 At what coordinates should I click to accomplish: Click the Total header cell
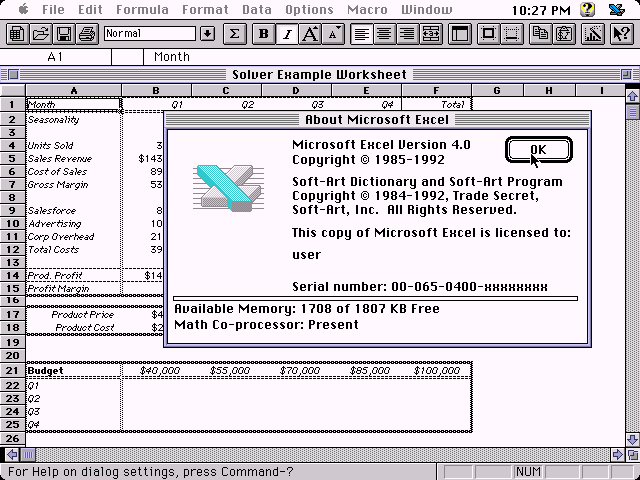(436, 104)
